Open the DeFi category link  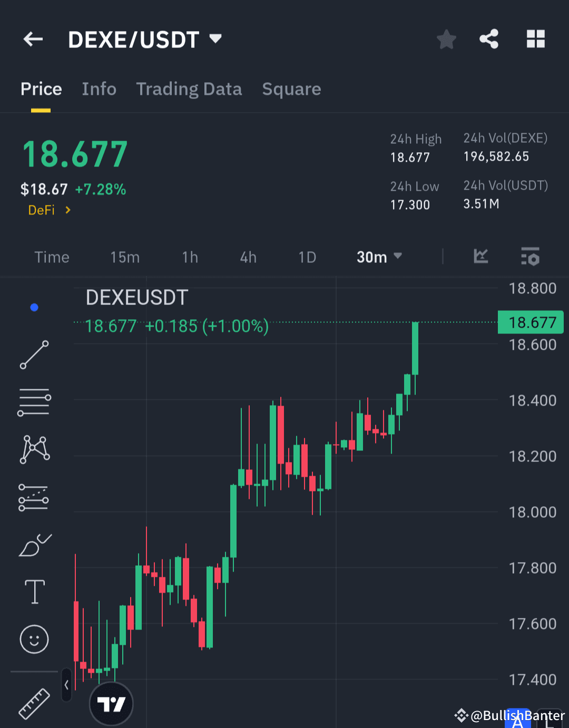[x=47, y=210]
